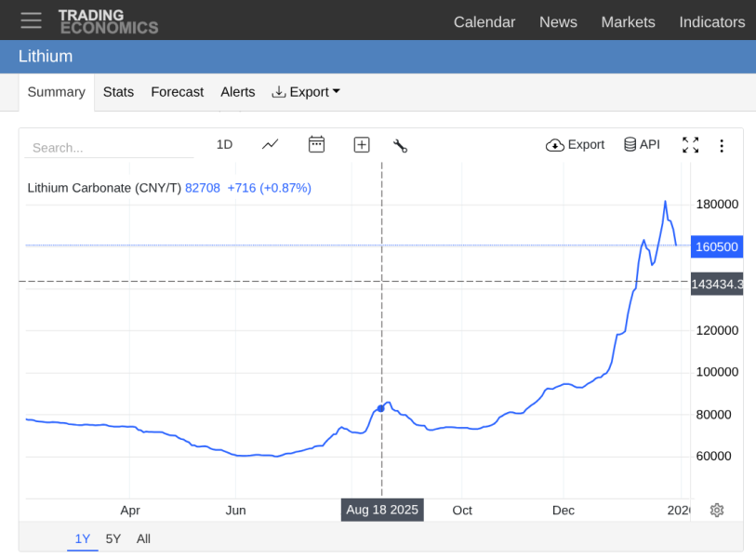Click the API database button

642,144
